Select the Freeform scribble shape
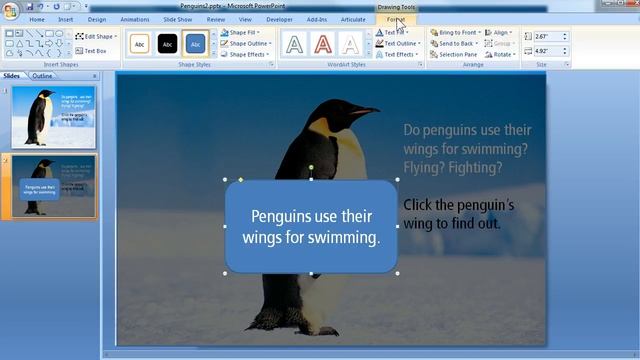 19,53
